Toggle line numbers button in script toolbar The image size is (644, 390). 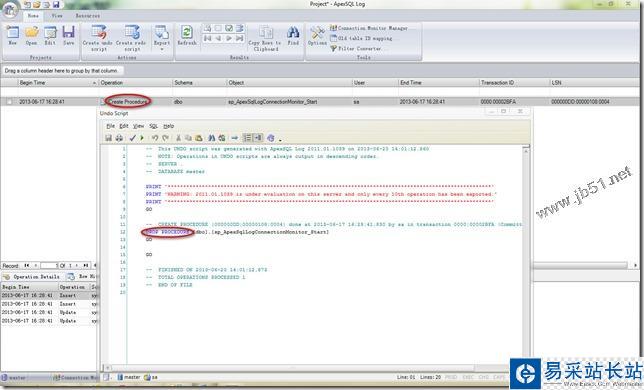[x=247, y=138]
